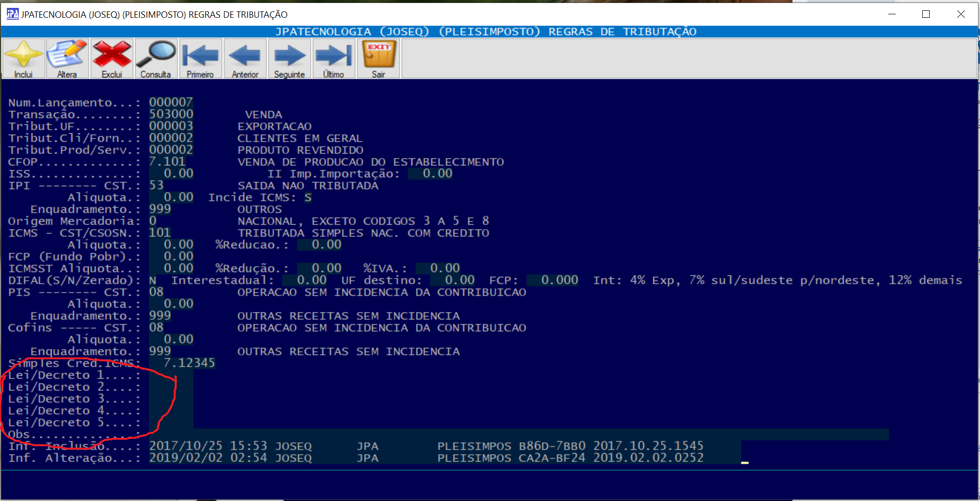The image size is (980, 501).
Task: Select the Altera edit icon
Action: click(67, 59)
